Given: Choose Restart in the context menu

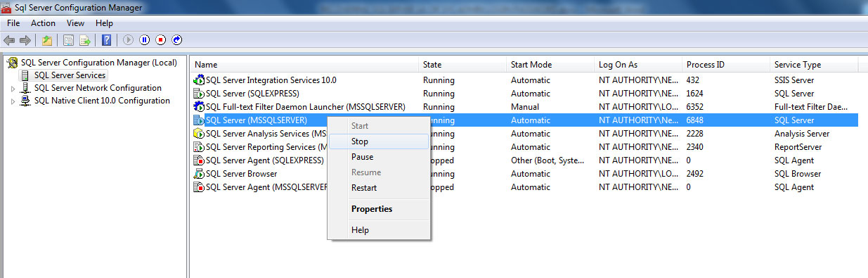Looking at the screenshot, I should tap(379, 188).
